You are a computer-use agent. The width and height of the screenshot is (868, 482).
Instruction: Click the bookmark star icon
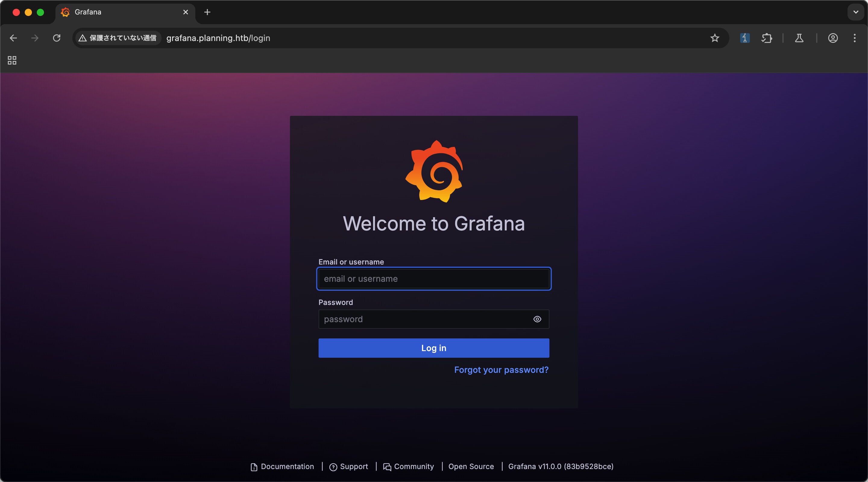714,38
